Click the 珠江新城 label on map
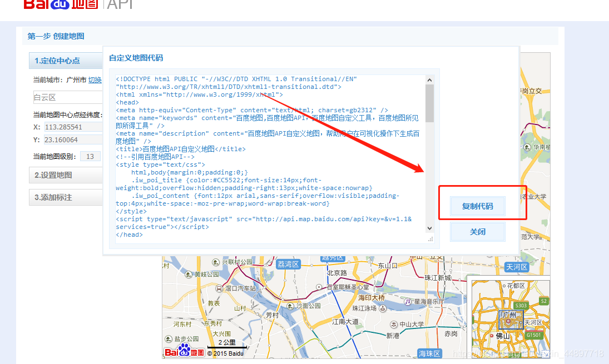 [x=438, y=277]
